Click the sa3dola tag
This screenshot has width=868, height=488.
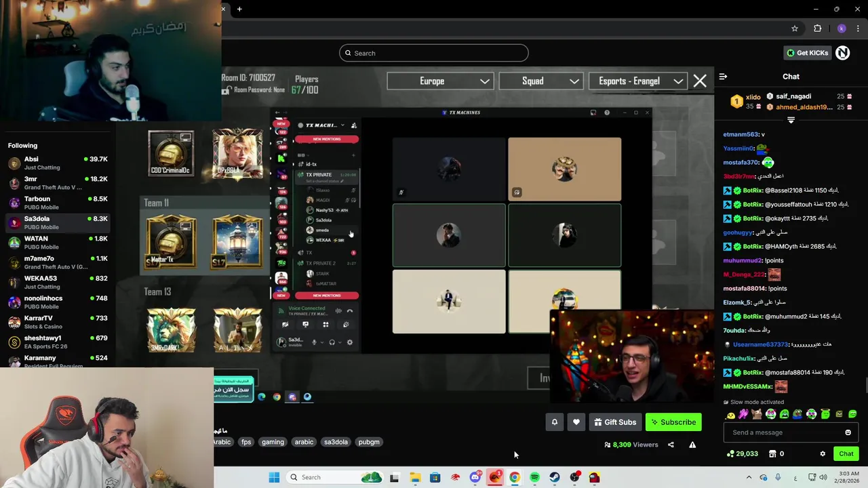336,442
